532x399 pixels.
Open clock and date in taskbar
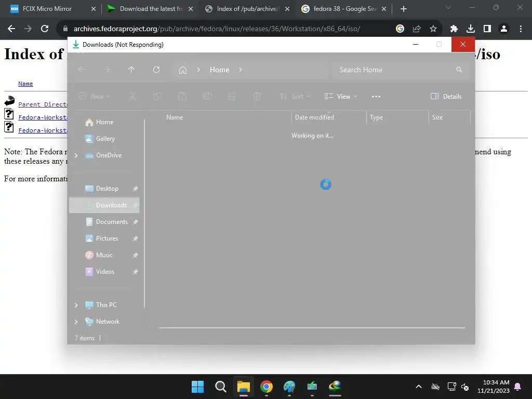(494, 387)
